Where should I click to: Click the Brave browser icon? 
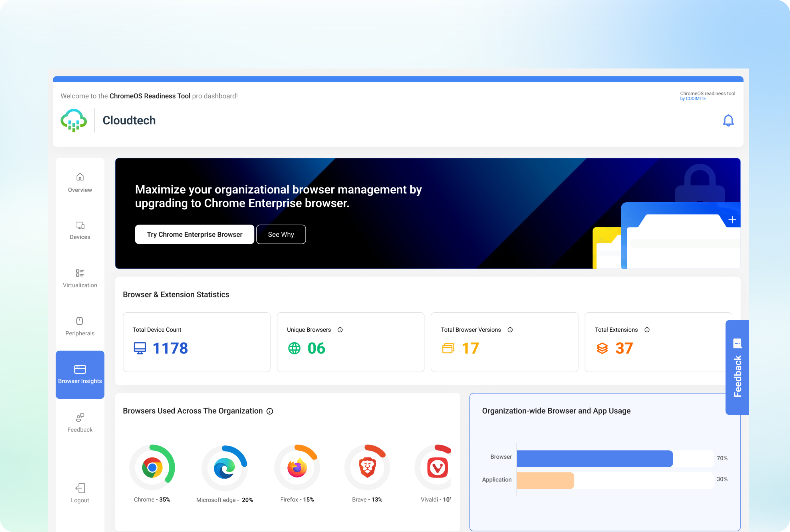click(367, 467)
